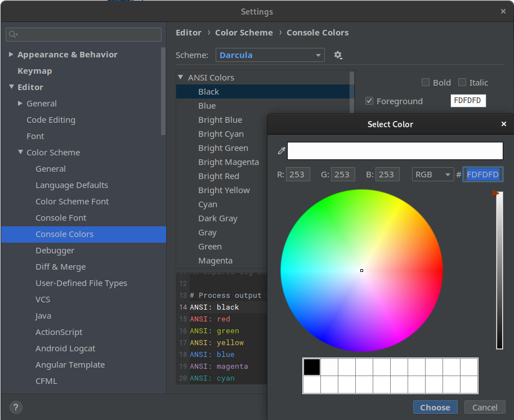Uncheck the Foreground checkbox

click(x=369, y=101)
